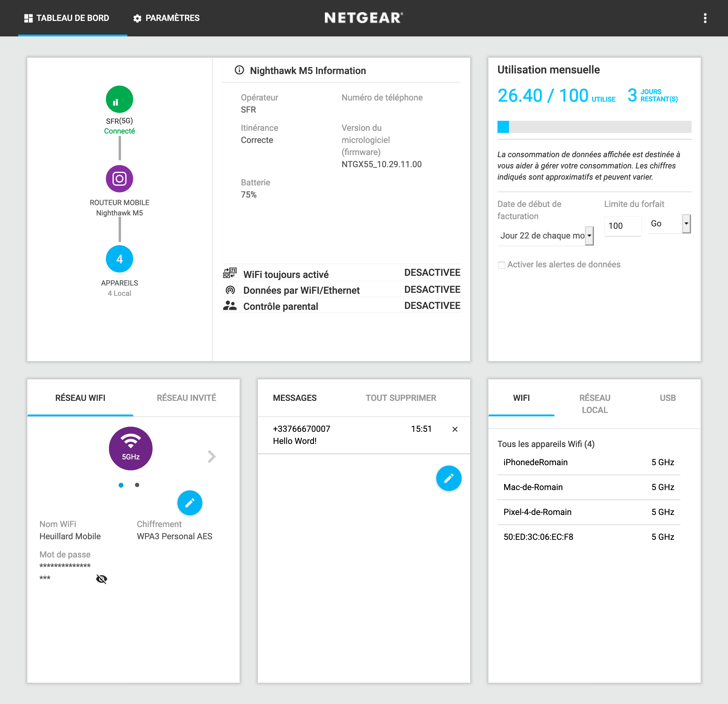Click the WPA3 Personal AES encryption value
This screenshot has width=728, height=704.
click(175, 536)
